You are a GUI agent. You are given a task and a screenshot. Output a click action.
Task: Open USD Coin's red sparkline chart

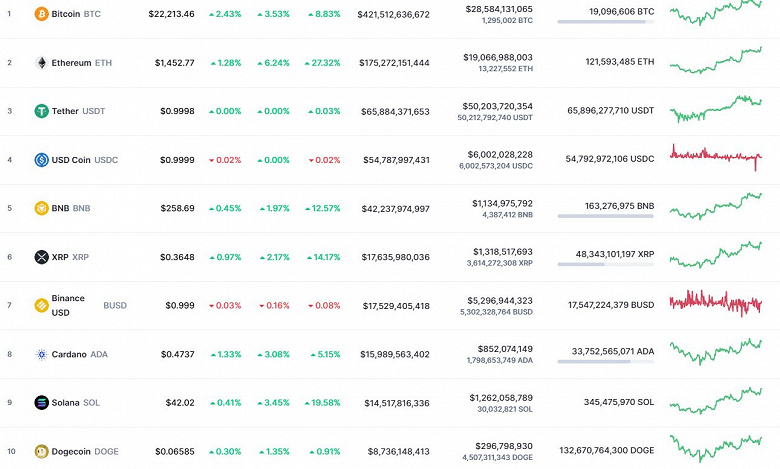[x=716, y=156]
